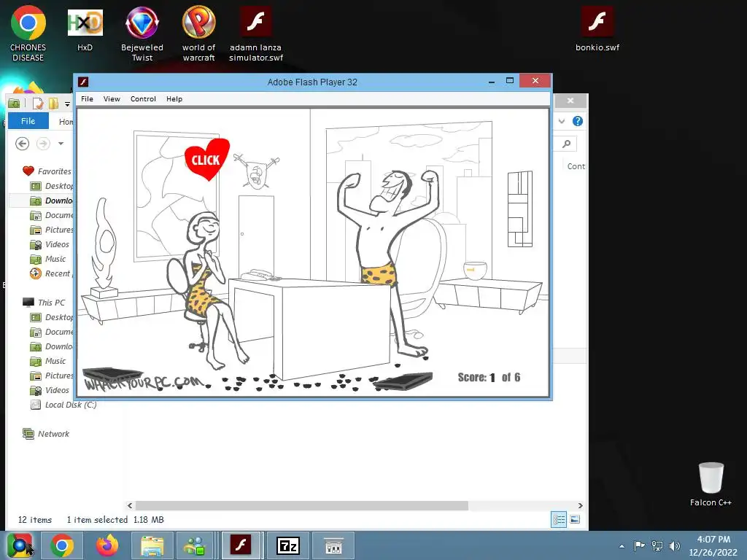Click the Action Center flag icon

click(x=639, y=545)
